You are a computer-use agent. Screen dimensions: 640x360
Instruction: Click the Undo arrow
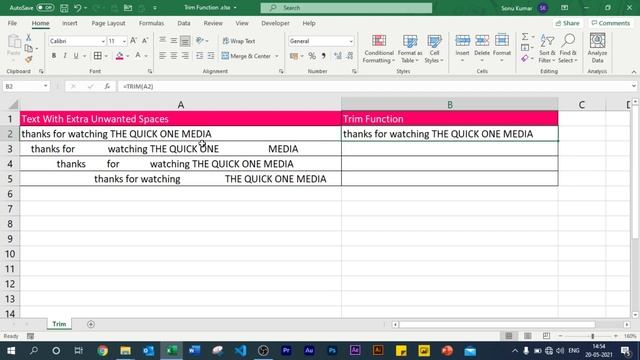point(78,8)
